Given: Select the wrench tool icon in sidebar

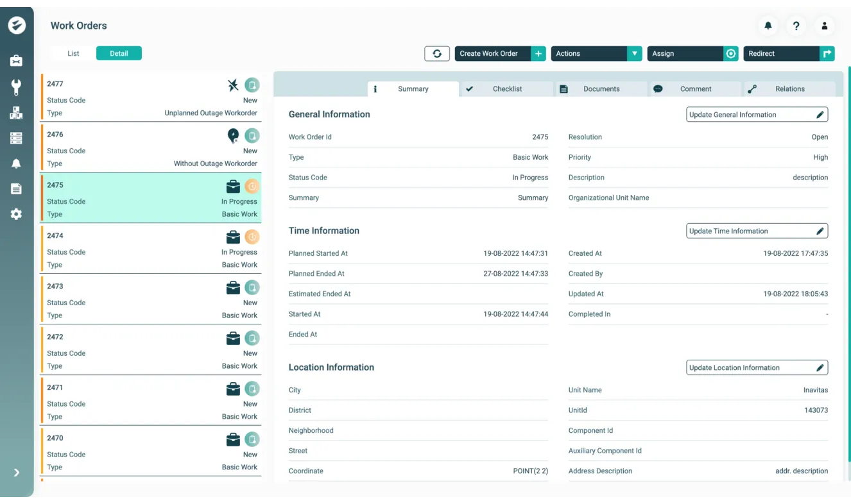Looking at the screenshot, I should click(17, 87).
